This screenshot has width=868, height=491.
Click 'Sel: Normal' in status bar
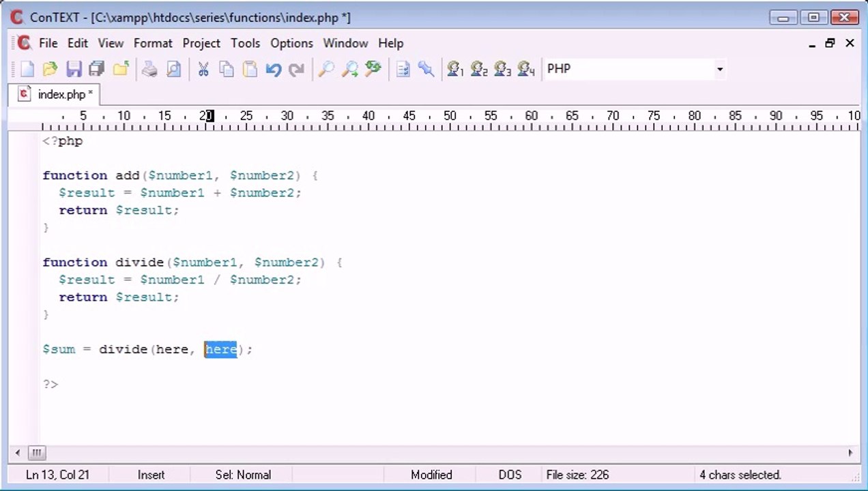point(243,475)
